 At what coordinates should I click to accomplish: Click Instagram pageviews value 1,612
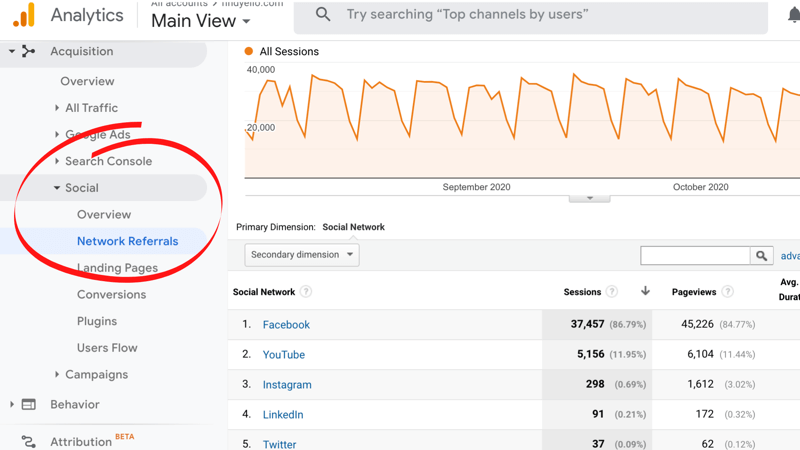click(700, 384)
